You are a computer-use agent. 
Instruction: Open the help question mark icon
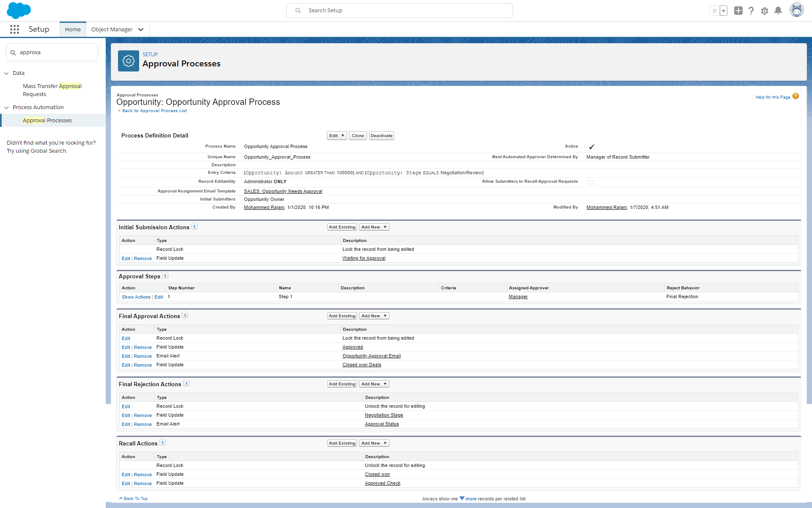tap(751, 11)
